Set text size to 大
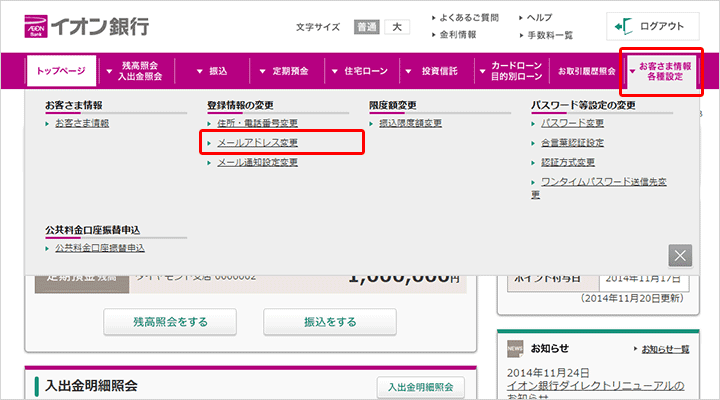 (396, 27)
